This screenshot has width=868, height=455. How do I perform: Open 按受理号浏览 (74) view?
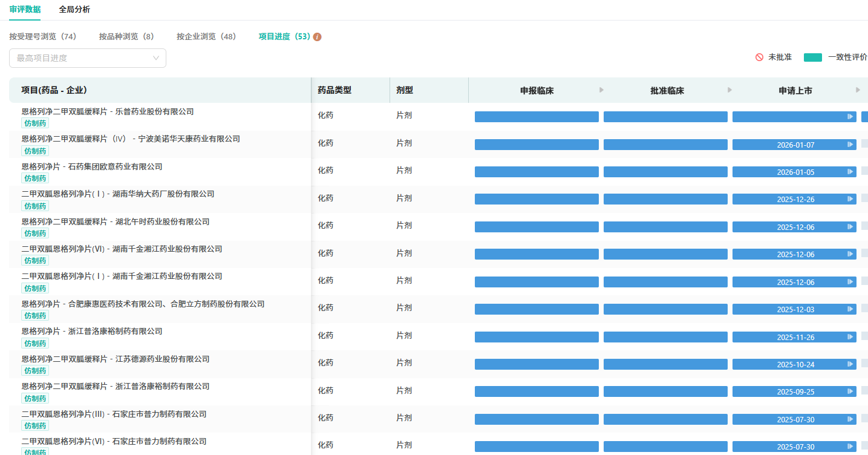[x=43, y=37]
